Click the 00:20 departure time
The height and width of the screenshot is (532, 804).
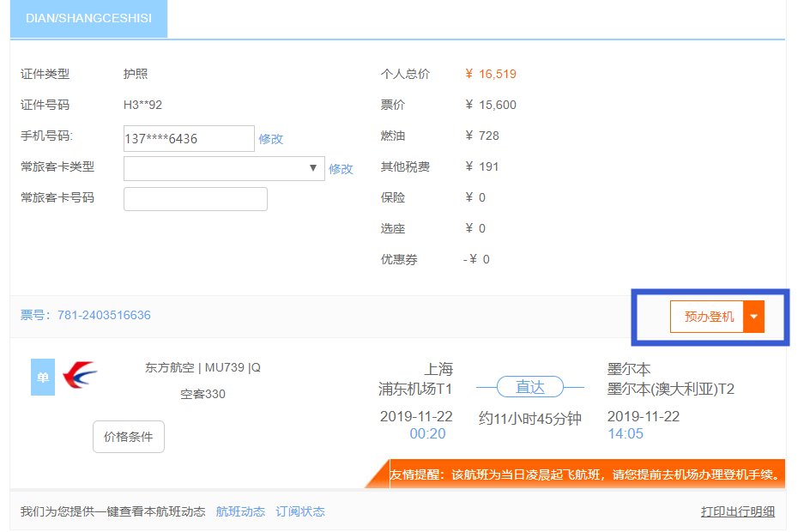427,434
